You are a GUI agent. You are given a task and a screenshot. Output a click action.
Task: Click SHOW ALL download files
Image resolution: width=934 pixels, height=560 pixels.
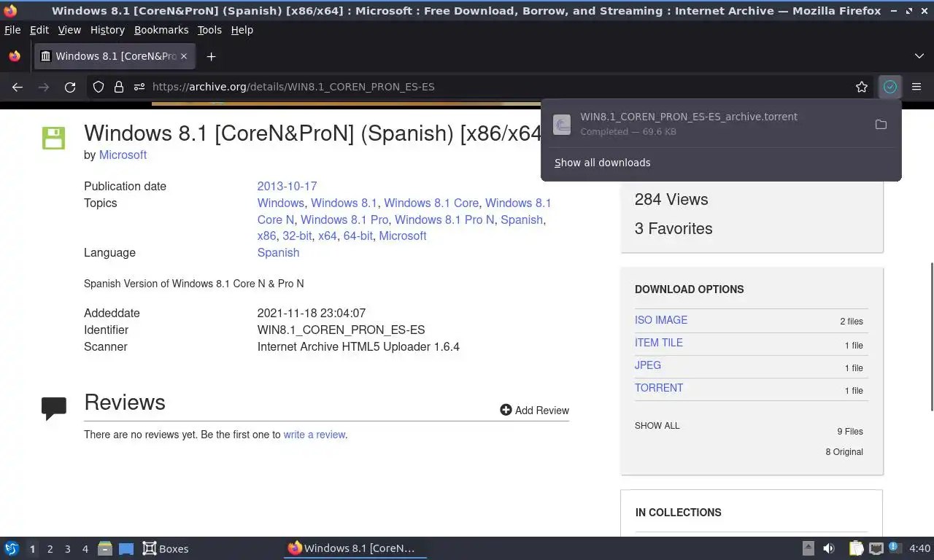pos(657,426)
